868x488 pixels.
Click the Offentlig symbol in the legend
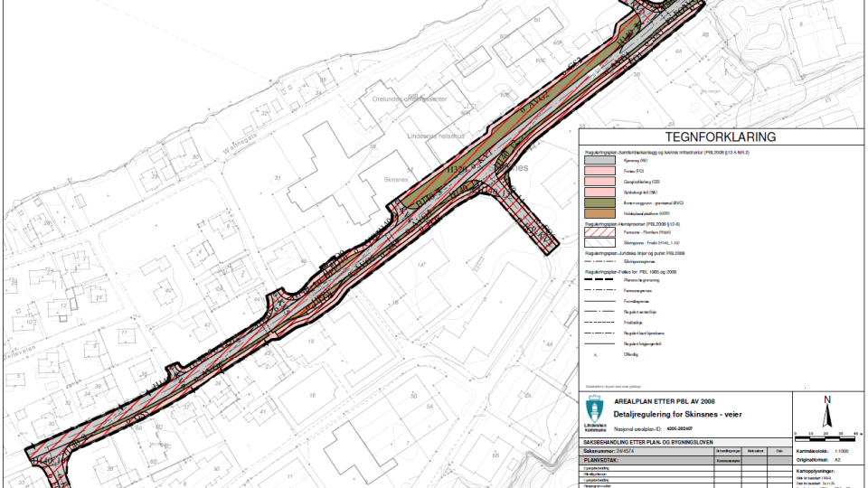(x=597, y=354)
